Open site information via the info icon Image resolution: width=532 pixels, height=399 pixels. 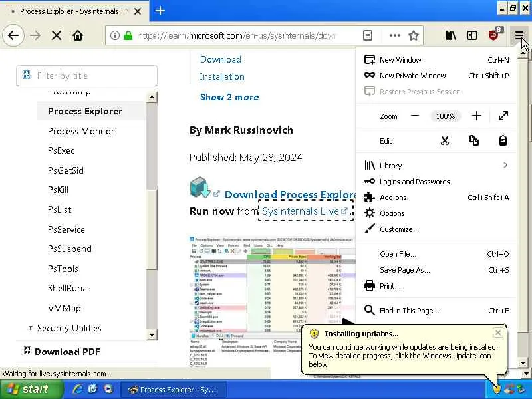point(114,35)
